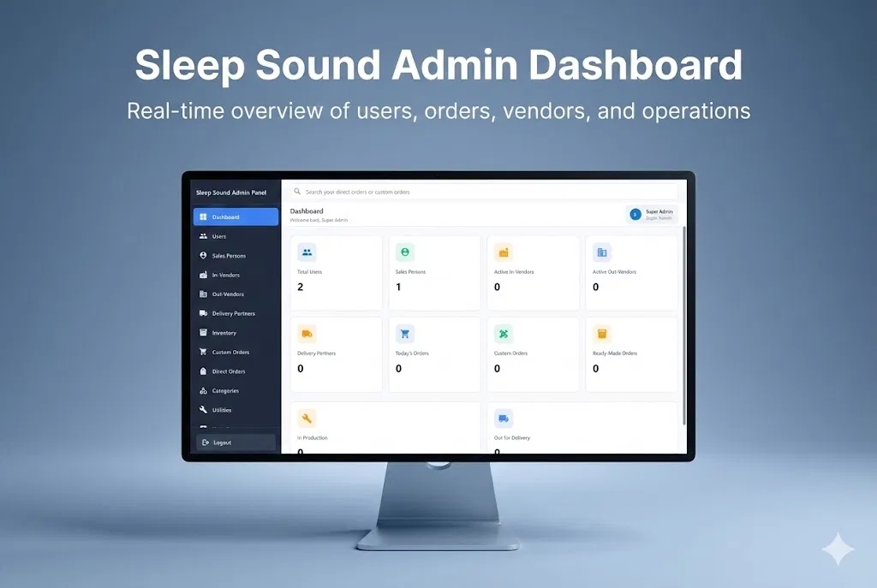
Task: Click the Dashboard grid icon in sidebar
Action: (x=203, y=217)
